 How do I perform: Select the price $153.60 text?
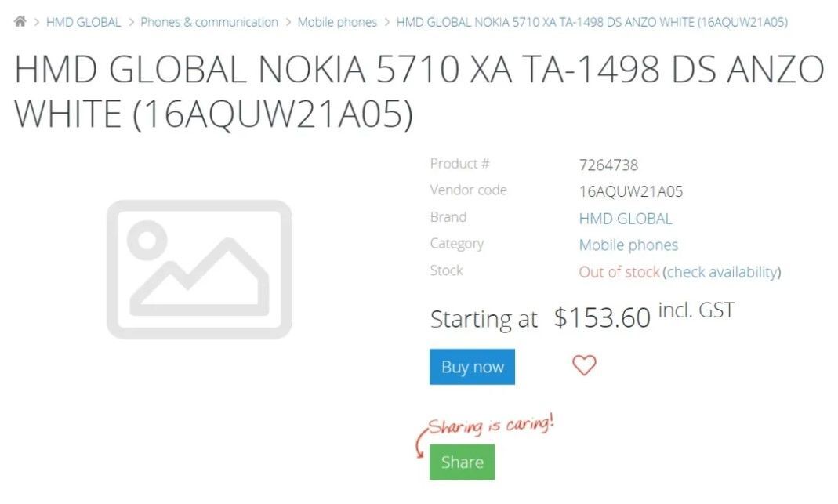[601, 317]
